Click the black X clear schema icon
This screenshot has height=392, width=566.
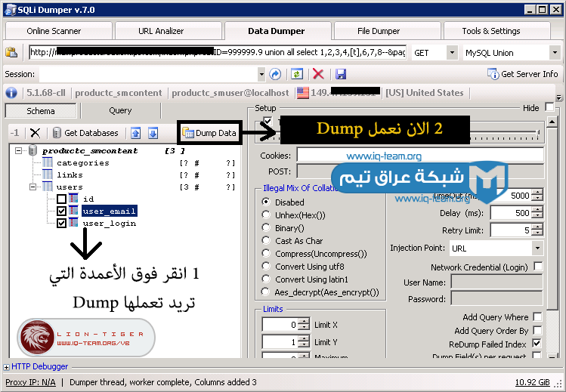(x=35, y=133)
